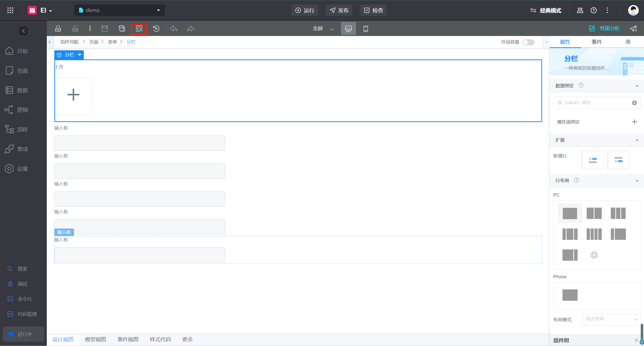Open history with the clock icon
644x346 pixels.
156,29
